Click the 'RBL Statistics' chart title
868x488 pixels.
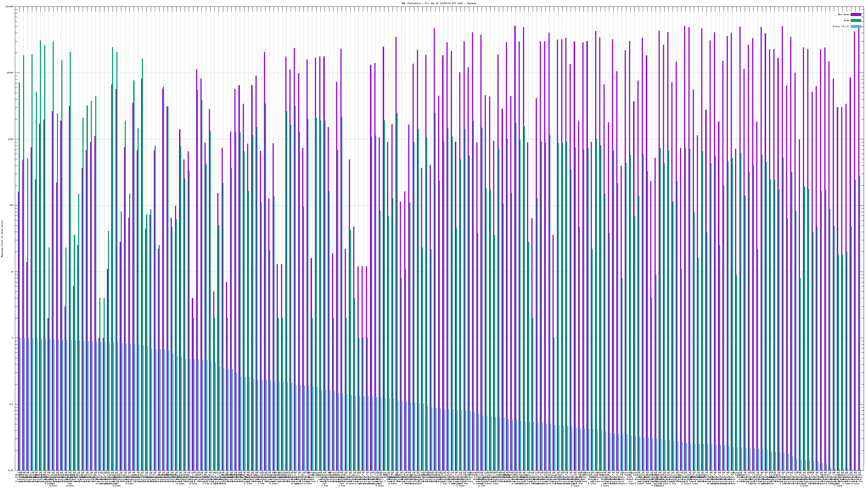[412, 3]
